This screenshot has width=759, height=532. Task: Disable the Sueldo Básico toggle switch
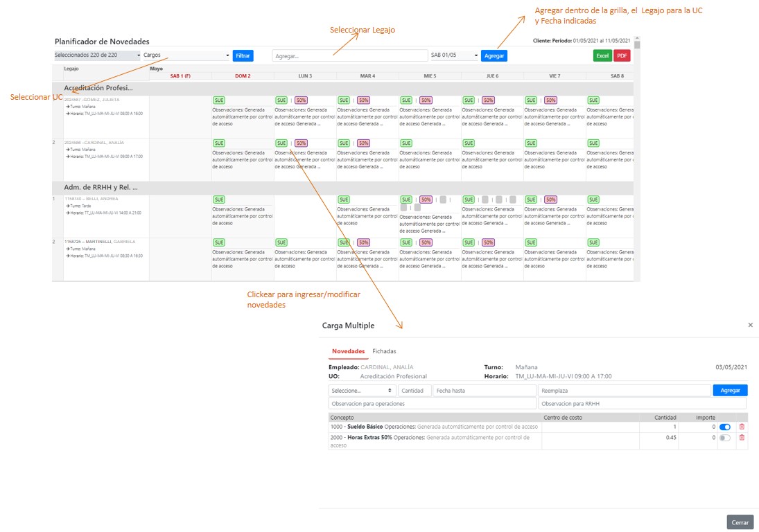tap(725, 427)
